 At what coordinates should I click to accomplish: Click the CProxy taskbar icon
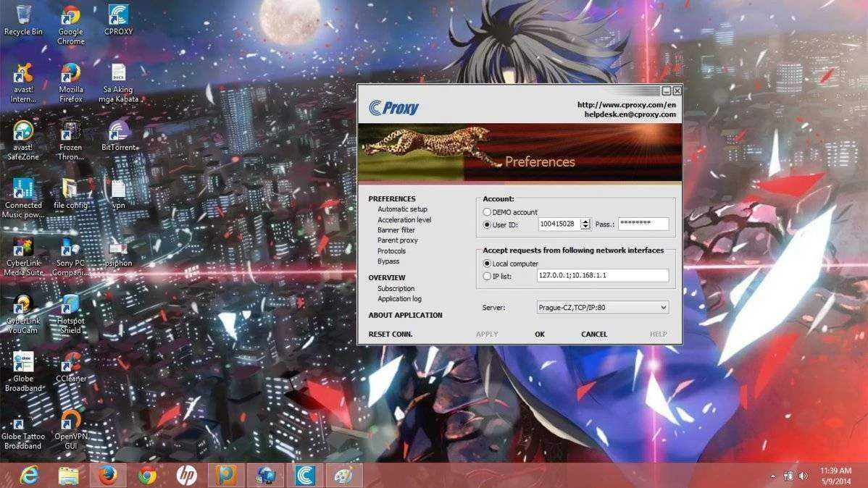click(x=304, y=475)
